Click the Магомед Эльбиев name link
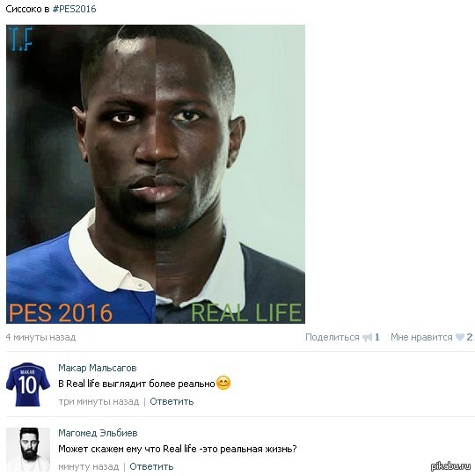This screenshot has width=475, height=476. point(98,433)
